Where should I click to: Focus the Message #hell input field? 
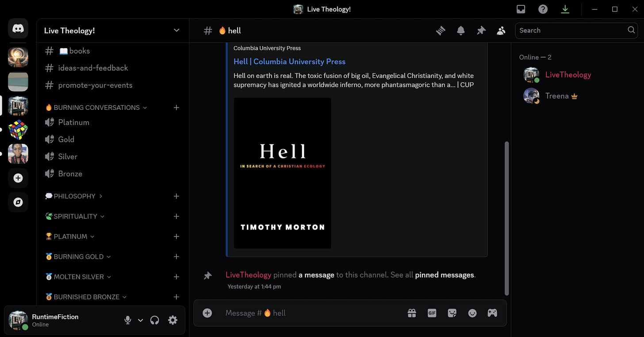click(x=311, y=313)
